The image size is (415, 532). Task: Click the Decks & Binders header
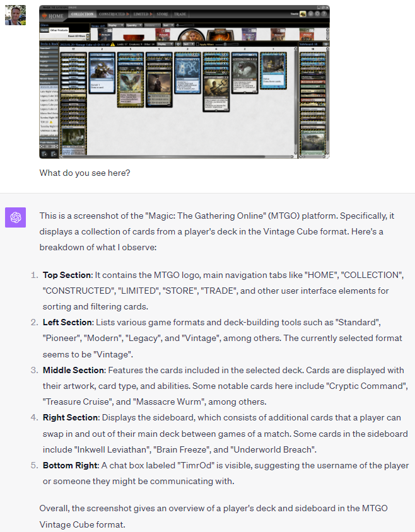click(49, 44)
